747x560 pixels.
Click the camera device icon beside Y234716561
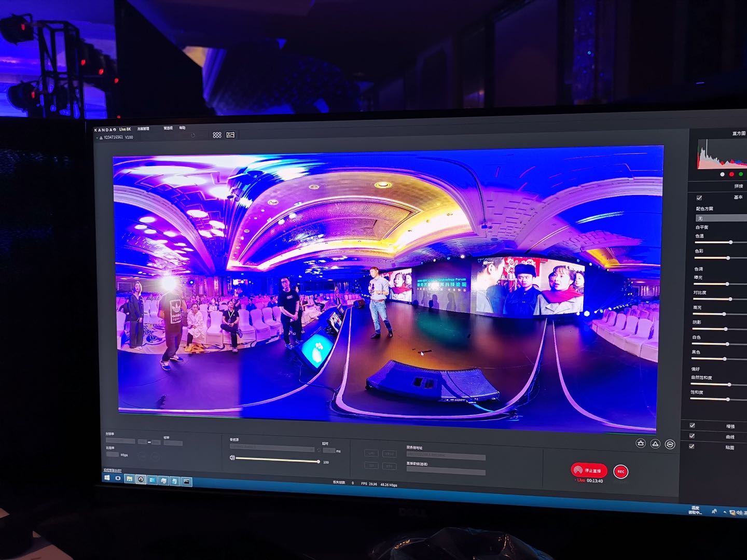pyautogui.click(x=101, y=137)
